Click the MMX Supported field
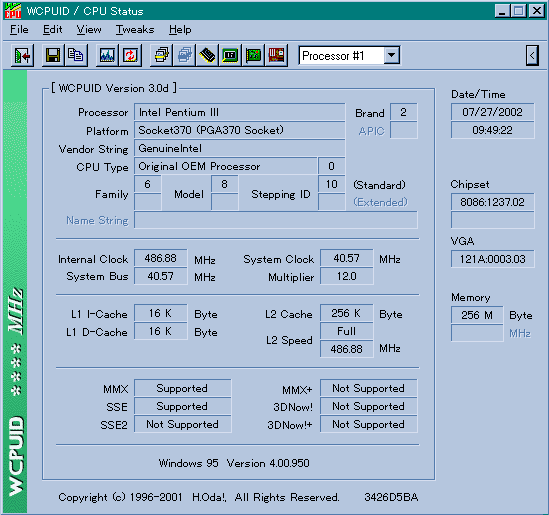Viewport: 549px width, 515px height. coord(182,388)
